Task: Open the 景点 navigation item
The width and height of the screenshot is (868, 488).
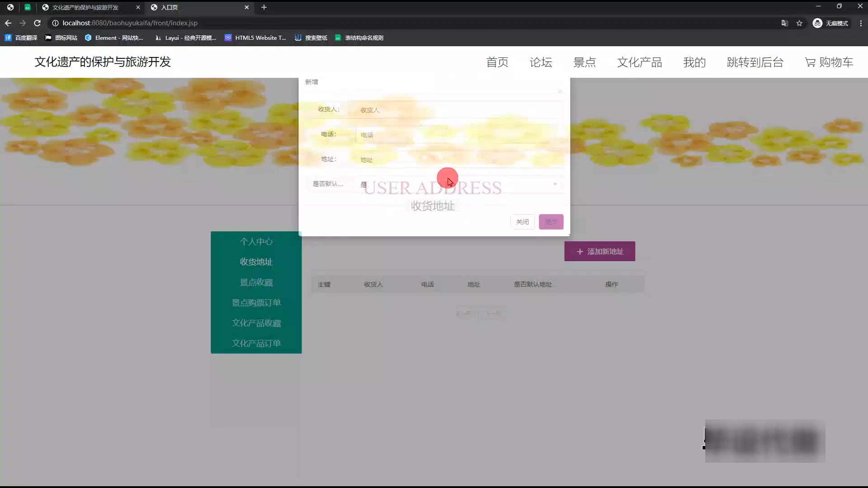Action: point(585,62)
